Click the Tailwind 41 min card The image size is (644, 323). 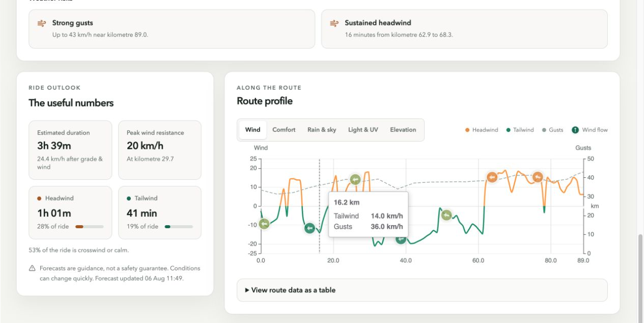[x=160, y=212]
